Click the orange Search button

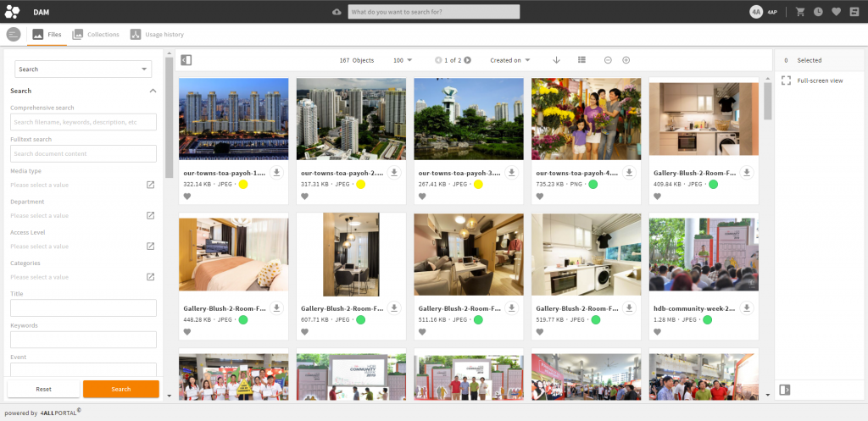[x=120, y=389]
